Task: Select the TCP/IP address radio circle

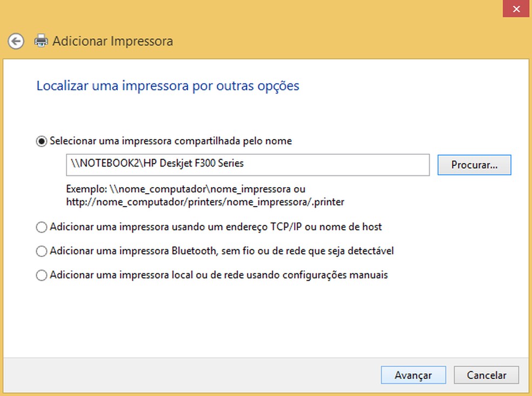Action: [42, 227]
